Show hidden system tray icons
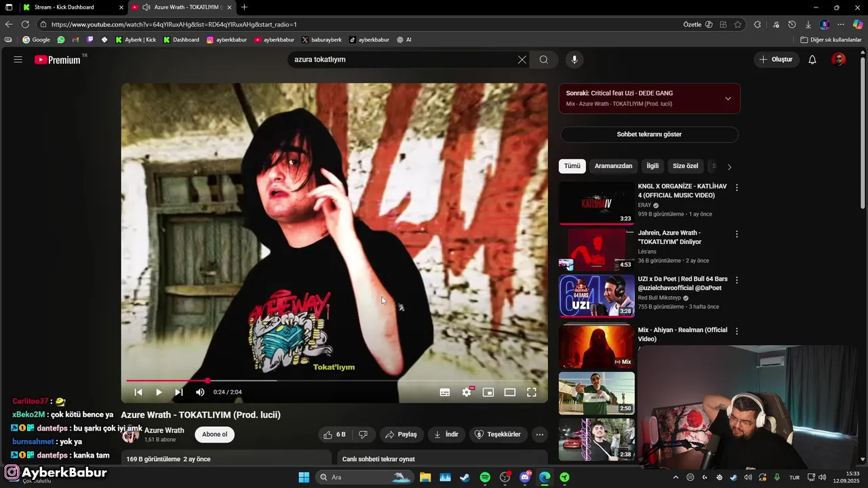The width and height of the screenshot is (868, 488). click(675, 477)
